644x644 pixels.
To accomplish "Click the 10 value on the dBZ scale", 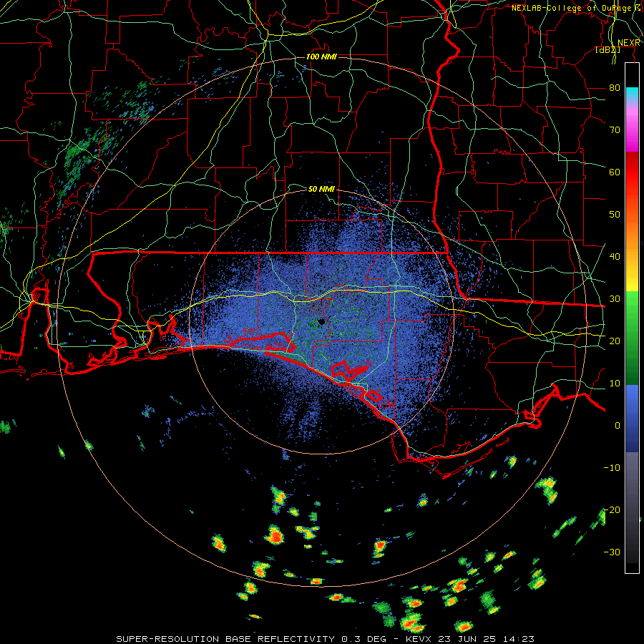I will point(615,384).
